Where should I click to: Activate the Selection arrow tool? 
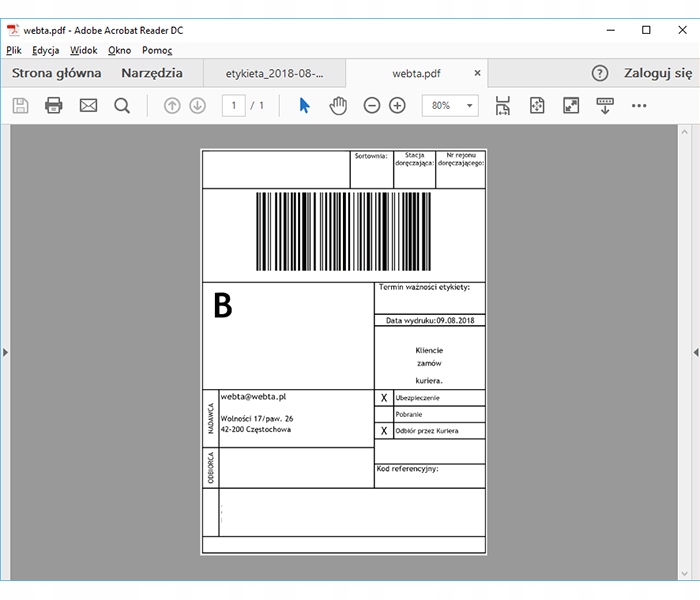click(304, 106)
